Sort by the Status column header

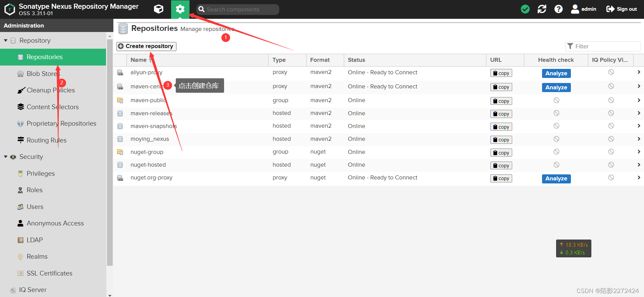[x=415, y=60]
